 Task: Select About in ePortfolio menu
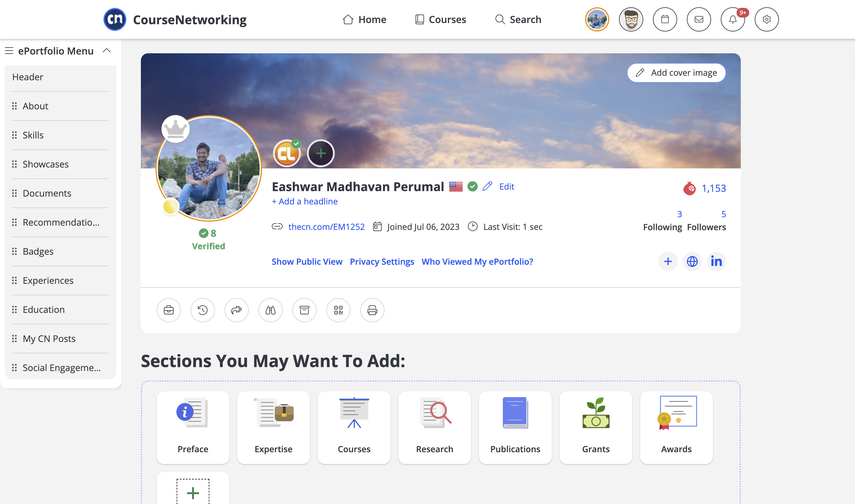click(61, 106)
